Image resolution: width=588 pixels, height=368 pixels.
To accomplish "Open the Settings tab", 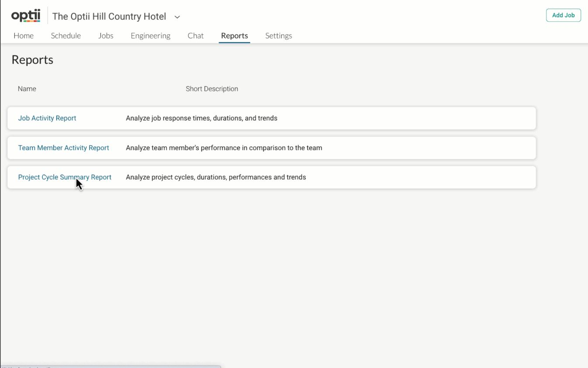I will (278, 36).
